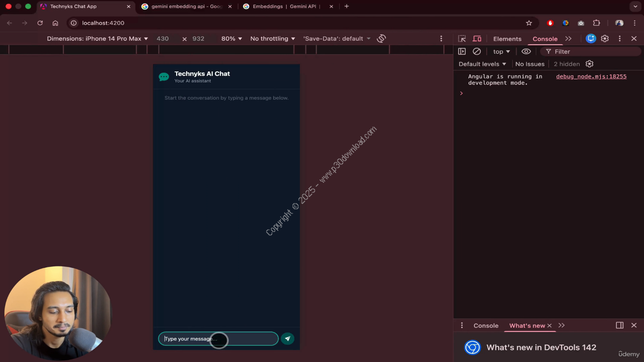Focus the Type your message input field
Screen dimensions: 644x362
pos(218,339)
